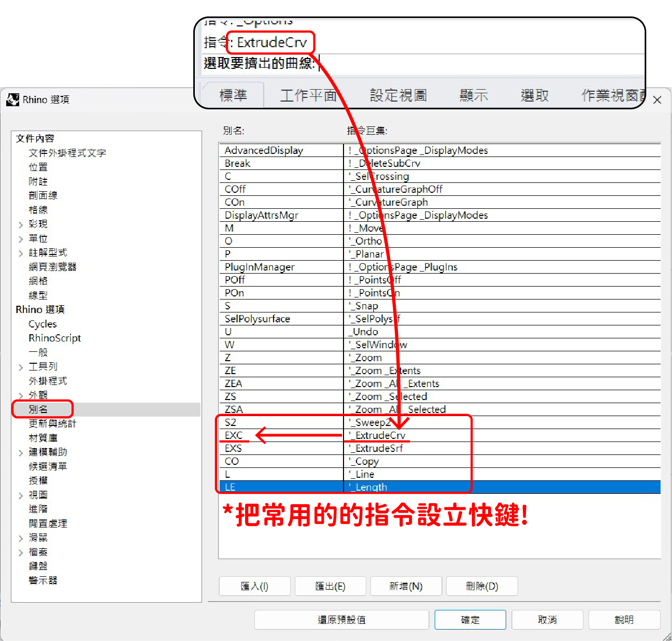
Task: Select 授權 in the options tree
Action: coord(38,480)
